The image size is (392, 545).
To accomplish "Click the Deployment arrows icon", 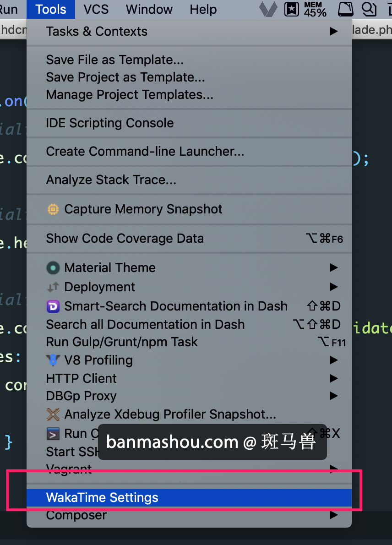I will [x=53, y=287].
